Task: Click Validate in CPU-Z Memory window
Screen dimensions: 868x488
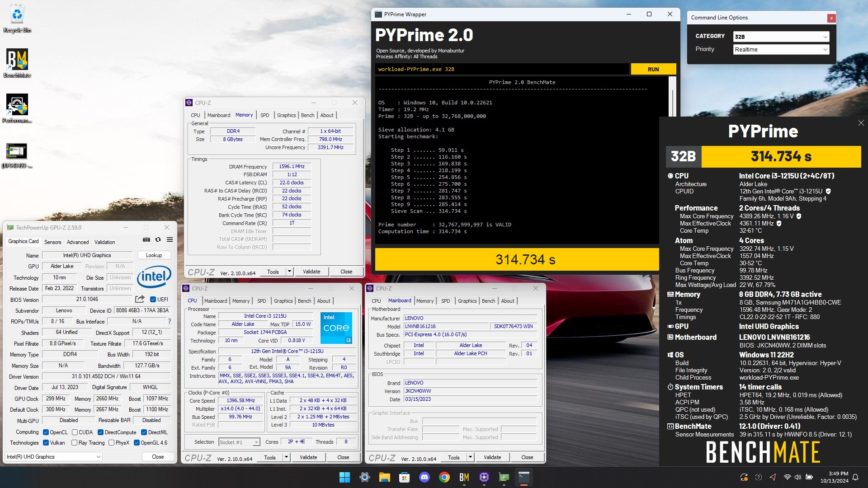Action: click(x=311, y=272)
